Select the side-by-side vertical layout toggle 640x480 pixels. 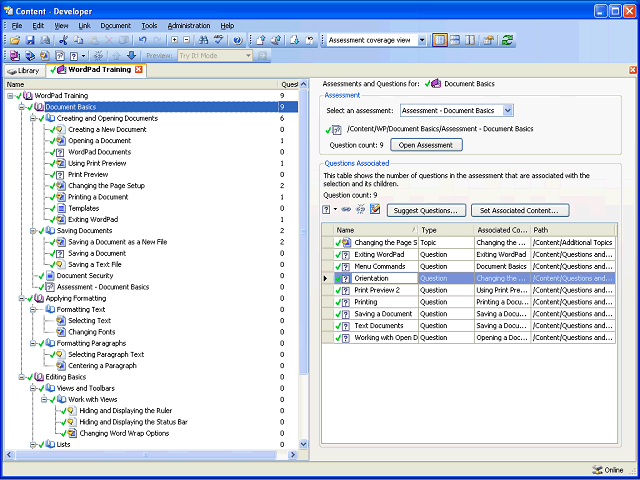(471, 40)
